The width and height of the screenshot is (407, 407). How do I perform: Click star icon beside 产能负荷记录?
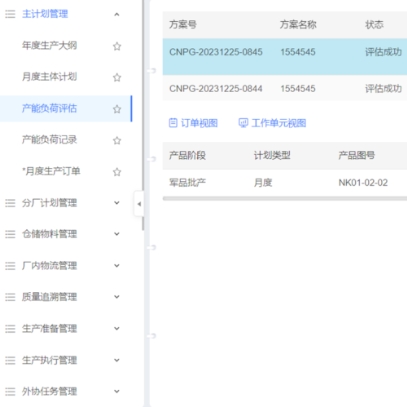(x=117, y=140)
